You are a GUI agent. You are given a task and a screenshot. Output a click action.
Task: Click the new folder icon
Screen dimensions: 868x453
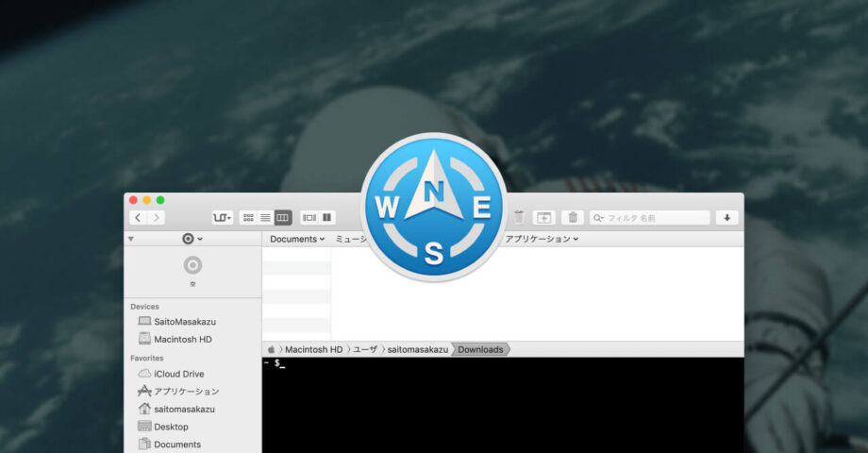coord(544,218)
